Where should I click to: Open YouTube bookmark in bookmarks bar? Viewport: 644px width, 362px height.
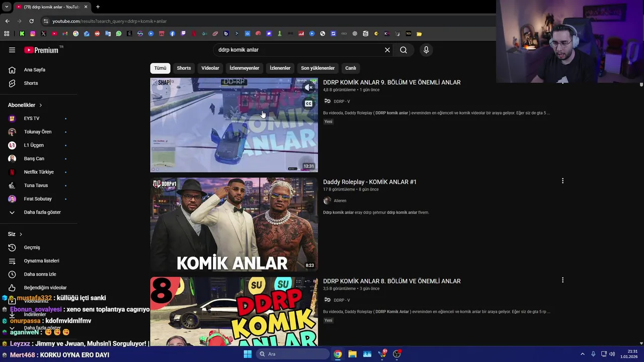click(x=54, y=34)
